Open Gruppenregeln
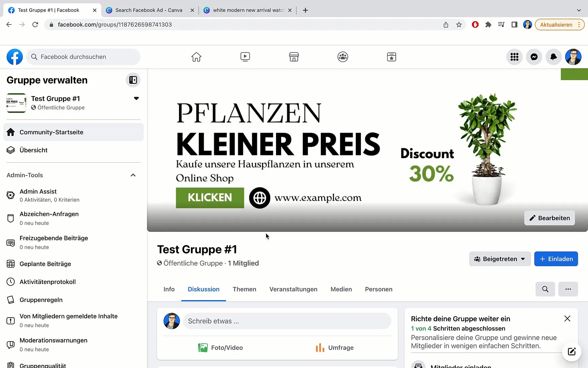This screenshot has width=588, height=368. click(x=73, y=300)
